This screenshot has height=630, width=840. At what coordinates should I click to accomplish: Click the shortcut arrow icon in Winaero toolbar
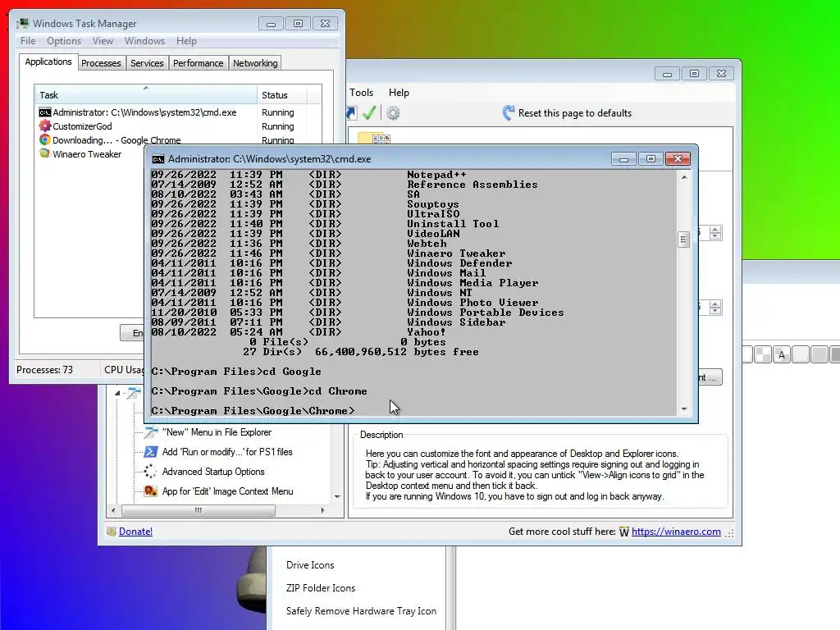[x=351, y=113]
